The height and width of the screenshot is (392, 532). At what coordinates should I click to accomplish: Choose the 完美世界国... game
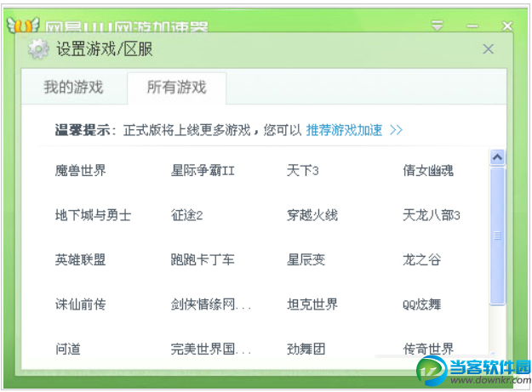[x=211, y=349]
